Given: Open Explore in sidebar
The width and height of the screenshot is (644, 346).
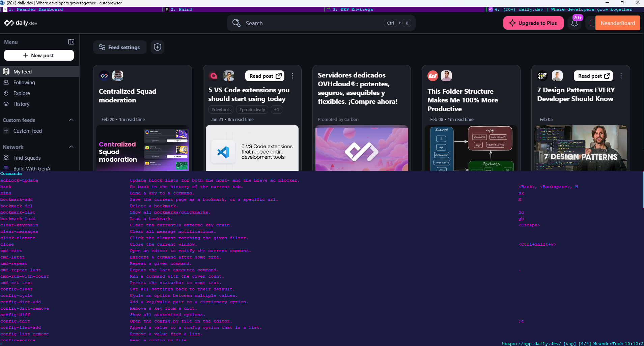Looking at the screenshot, I should tap(39, 93).
